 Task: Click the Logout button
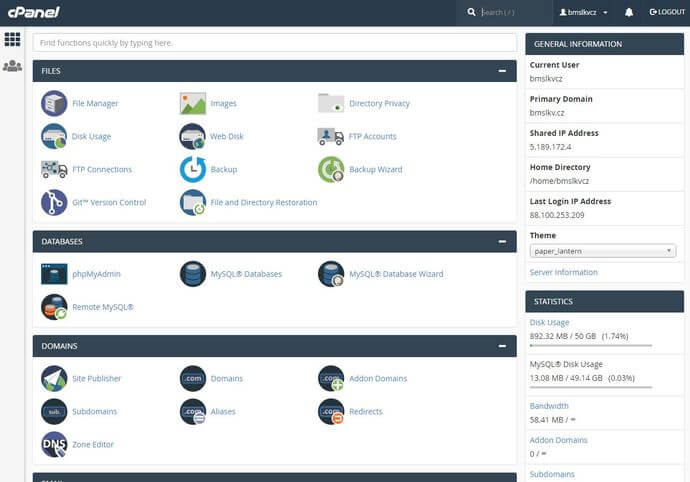(x=667, y=12)
